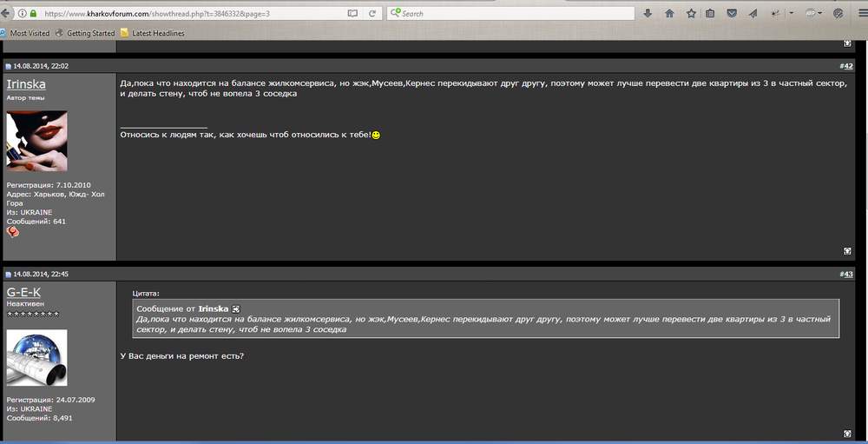Image resolution: width=868 pixels, height=444 pixels.
Task: Toggle Reader View book icon in address bar
Action: coord(352,13)
